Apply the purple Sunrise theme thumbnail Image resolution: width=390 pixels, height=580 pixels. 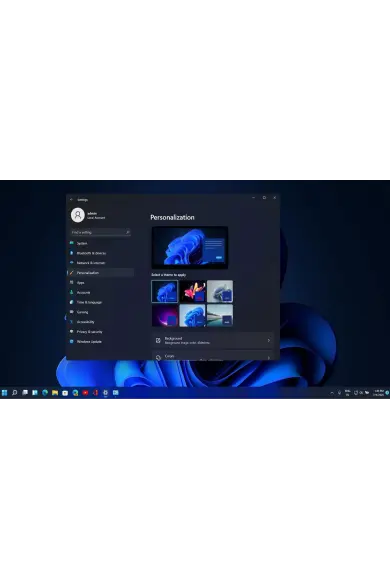(165, 316)
